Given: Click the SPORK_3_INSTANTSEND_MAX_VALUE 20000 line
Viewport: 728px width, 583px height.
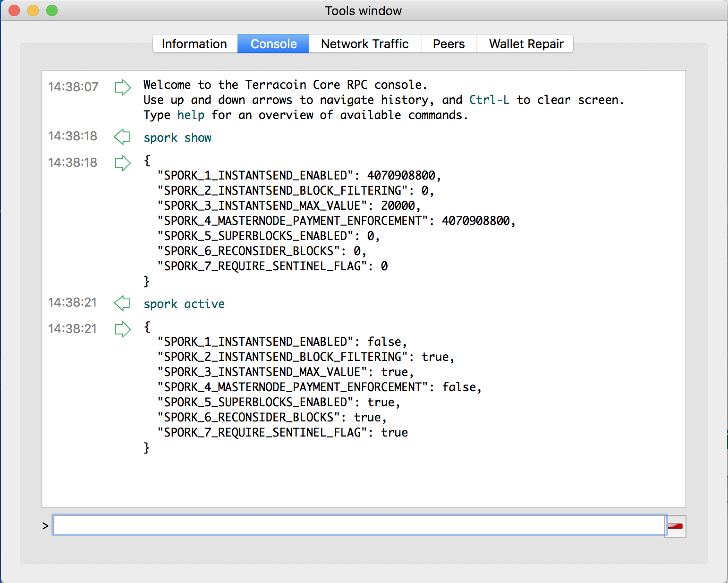Looking at the screenshot, I should (x=289, y=206).
